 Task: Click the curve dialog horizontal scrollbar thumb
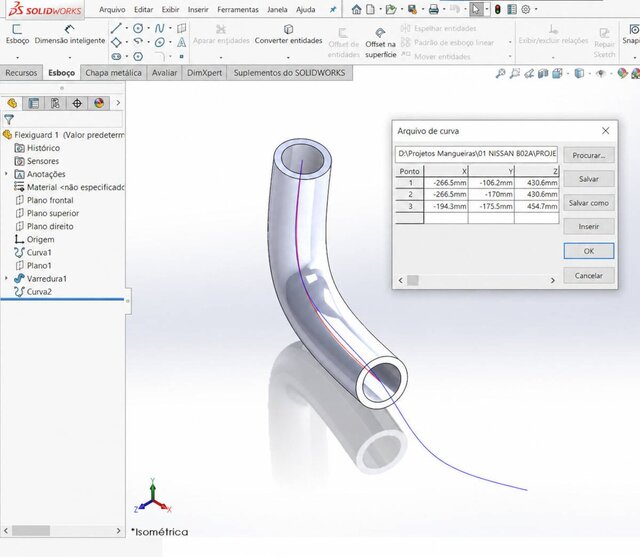[x=413, y=280]
